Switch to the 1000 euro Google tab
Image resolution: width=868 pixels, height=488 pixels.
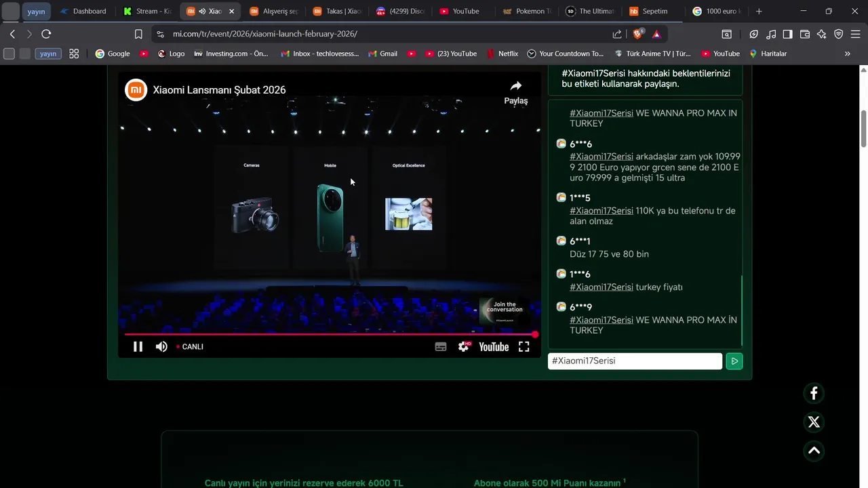(717, 12)
